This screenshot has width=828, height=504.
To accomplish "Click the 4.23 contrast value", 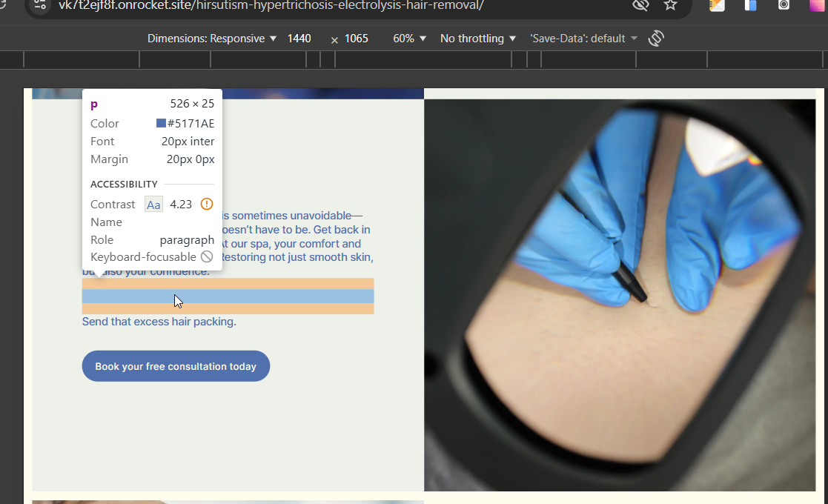I will [x=181, y=205].
